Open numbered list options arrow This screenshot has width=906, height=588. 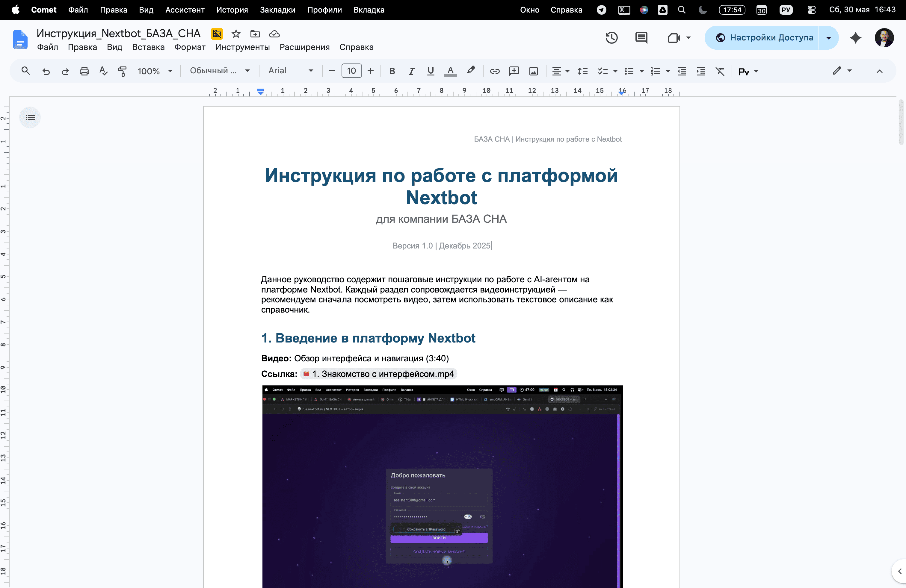[668, 71]
